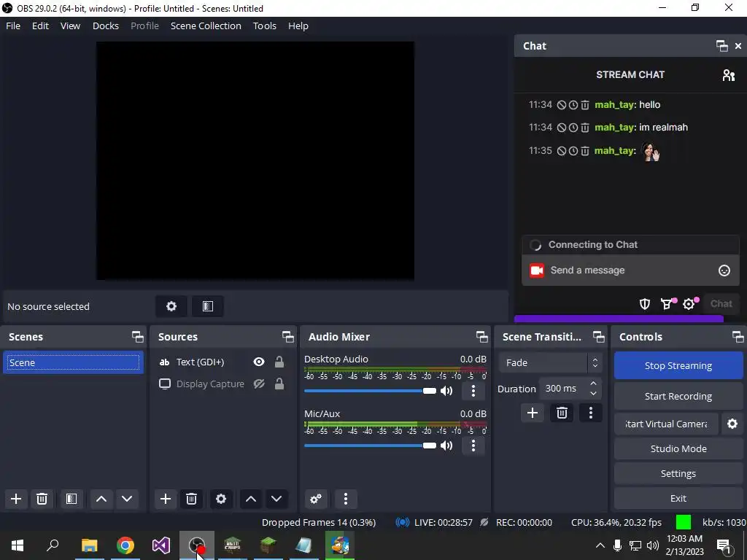Start the Virtual Camera
Image resolution: width=747 pixels, height=560 pixels.
tap(667, 424)
